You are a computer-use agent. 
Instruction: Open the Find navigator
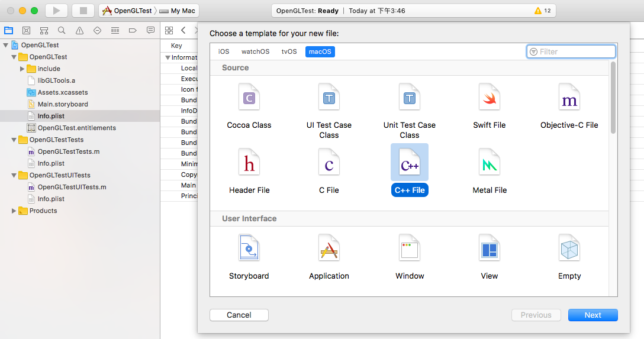point(62,30)
